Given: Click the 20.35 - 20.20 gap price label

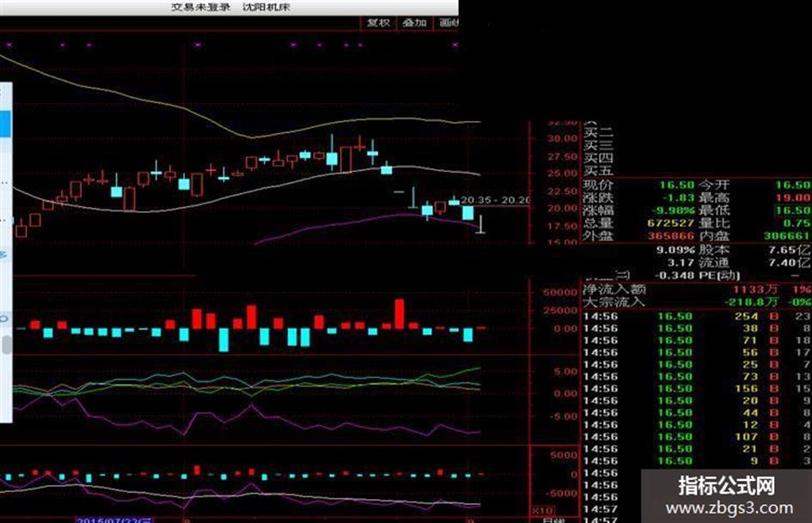Looking at the screenshot, I should click(x=495, y=200).
